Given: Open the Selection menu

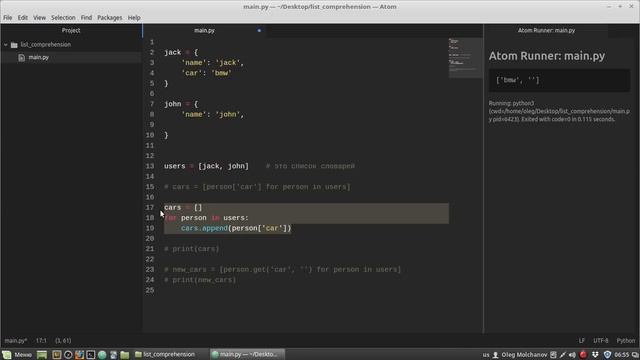Looking at the screenshot, I should 63,18.
